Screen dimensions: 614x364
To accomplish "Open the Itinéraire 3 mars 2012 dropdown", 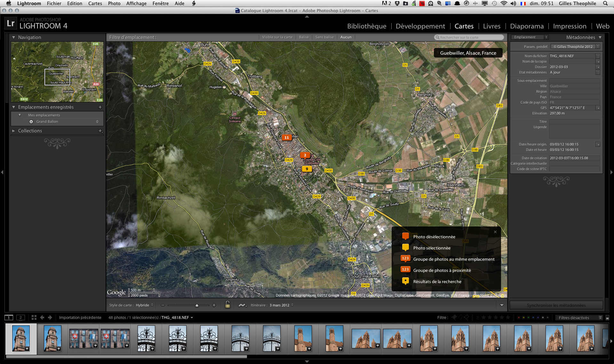I will point(281,305).
